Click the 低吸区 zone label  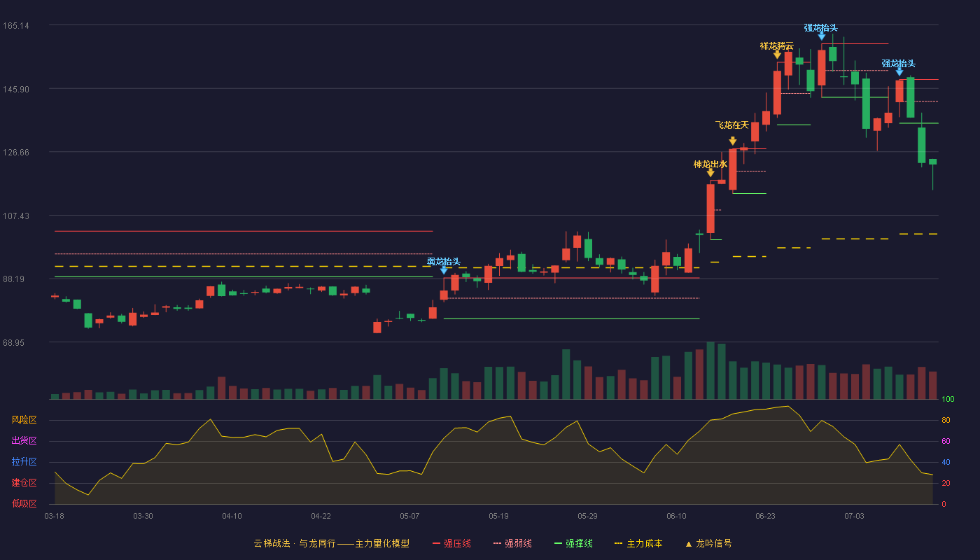(24, 503)
